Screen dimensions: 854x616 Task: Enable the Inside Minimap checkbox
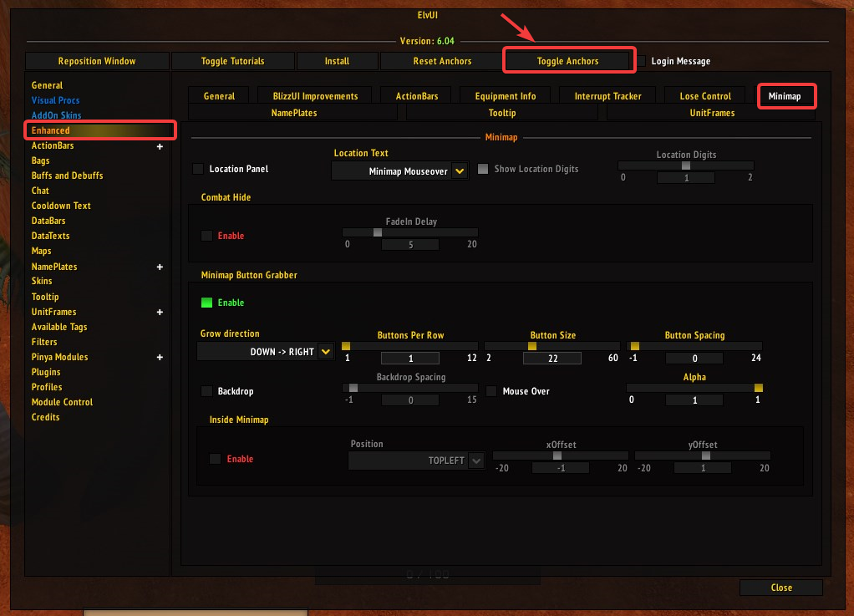point(215,459)
